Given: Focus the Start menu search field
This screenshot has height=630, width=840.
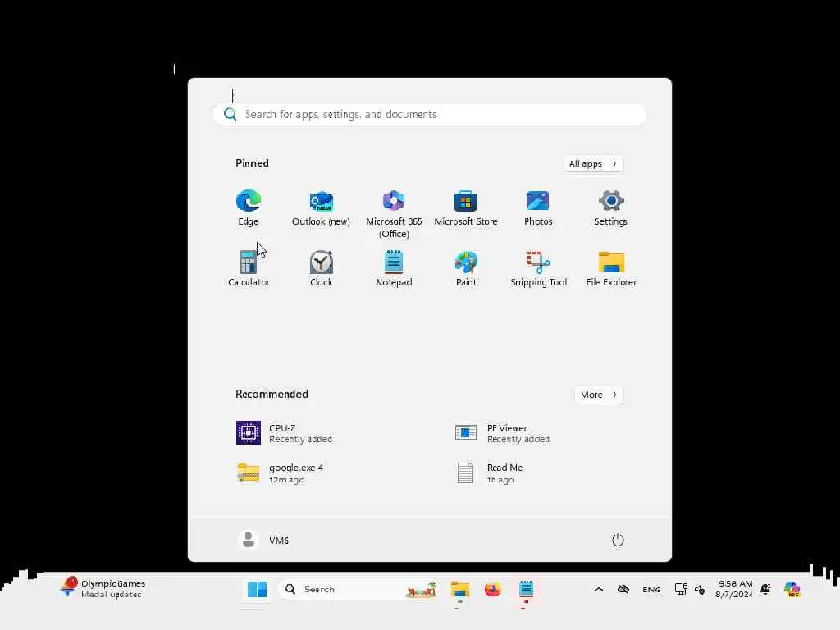Looking at the screenshot, I should [x=429, y=114].
